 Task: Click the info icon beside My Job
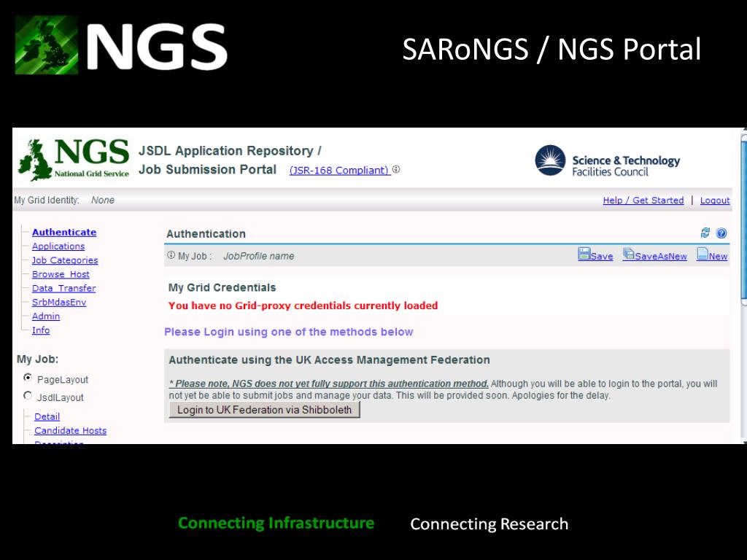(171, 255)
